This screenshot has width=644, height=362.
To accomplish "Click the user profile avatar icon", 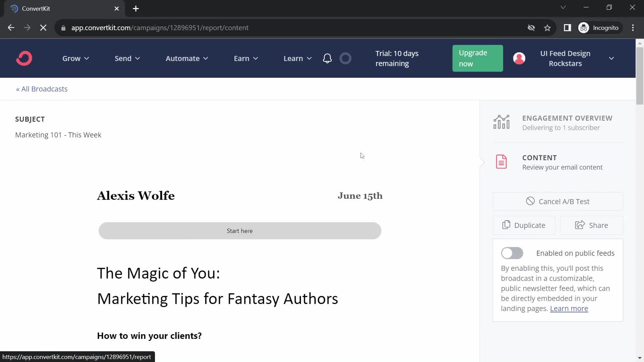I will (x=520, y=58).
